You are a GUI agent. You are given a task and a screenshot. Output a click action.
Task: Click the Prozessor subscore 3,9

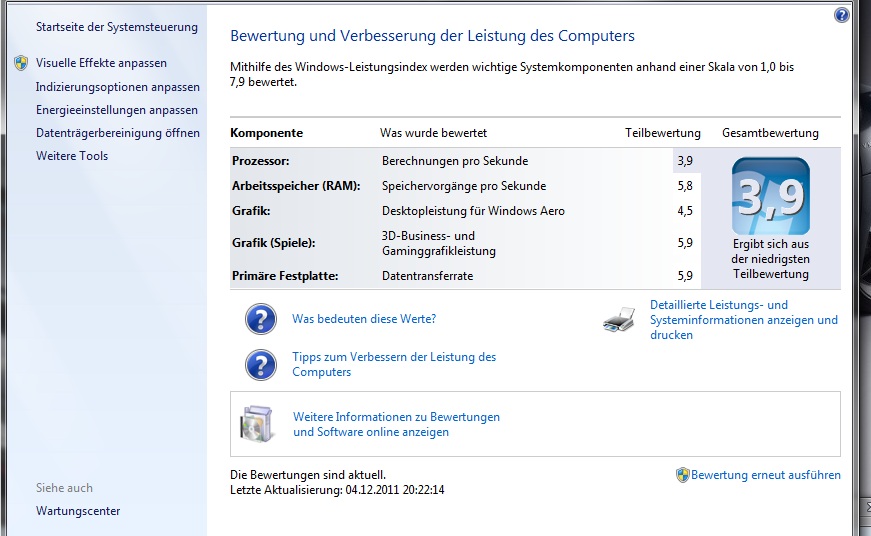(x=685, y=161)
